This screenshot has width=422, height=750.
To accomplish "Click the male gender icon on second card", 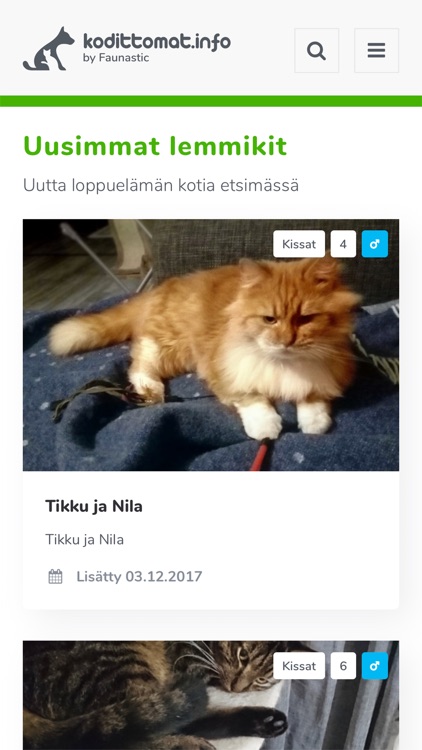I will tap(375, 665).
